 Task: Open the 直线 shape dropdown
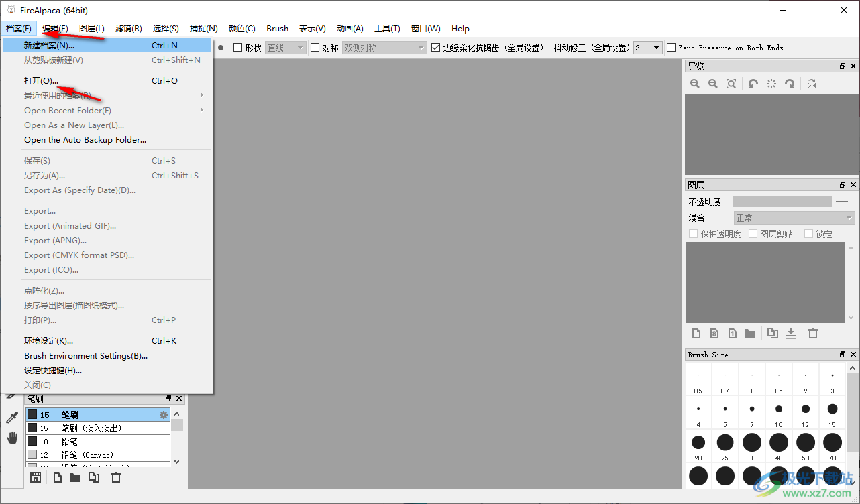(x=286, y=48)
